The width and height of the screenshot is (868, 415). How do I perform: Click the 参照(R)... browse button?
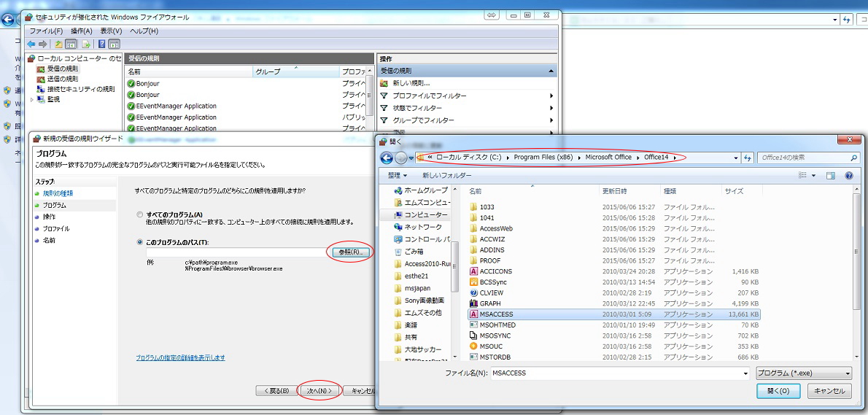click(350, 252)
